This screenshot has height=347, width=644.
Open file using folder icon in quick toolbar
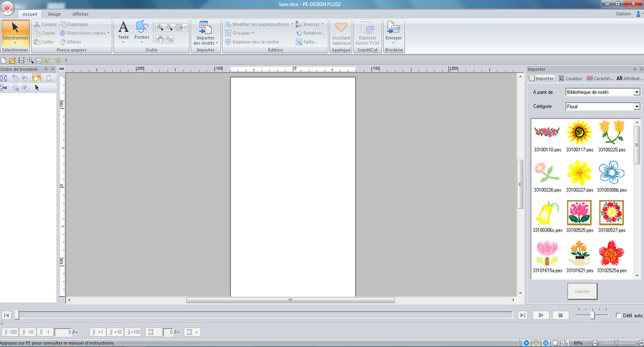[x=12, y=60]
